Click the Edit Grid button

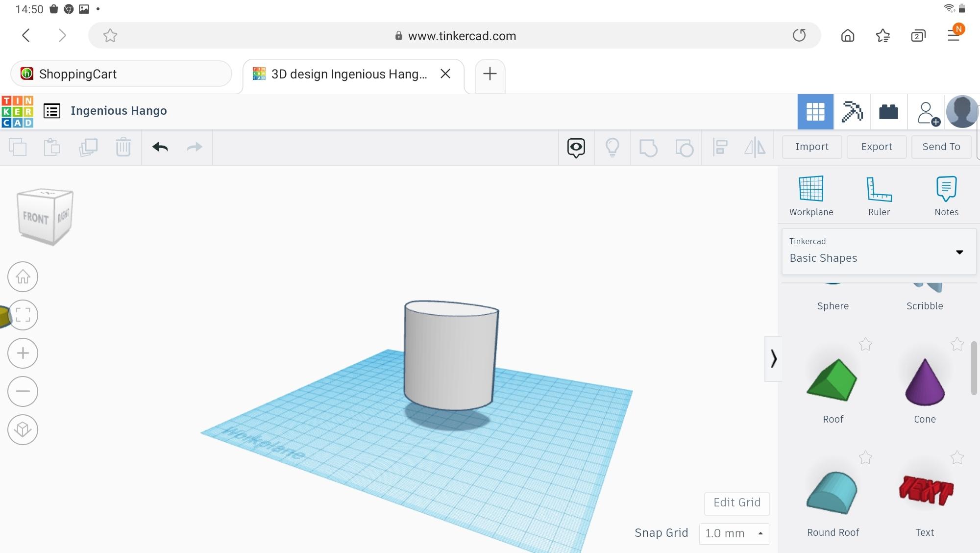pos(737,503)
